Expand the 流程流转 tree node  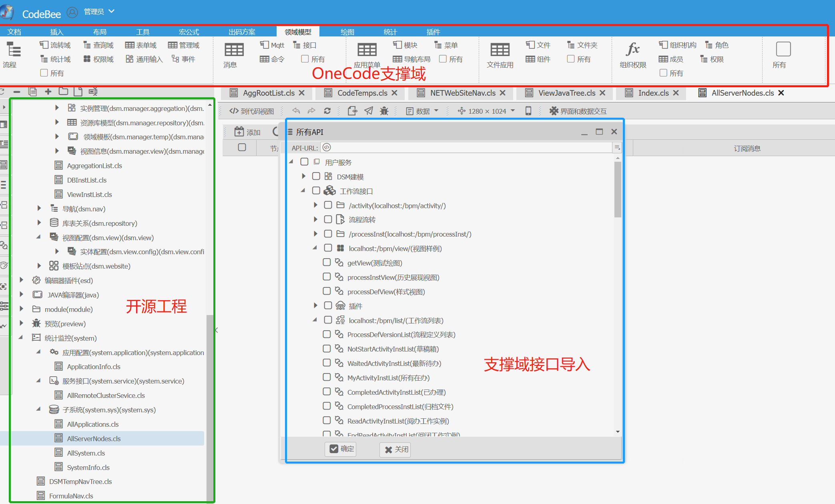tap(315, 219)
